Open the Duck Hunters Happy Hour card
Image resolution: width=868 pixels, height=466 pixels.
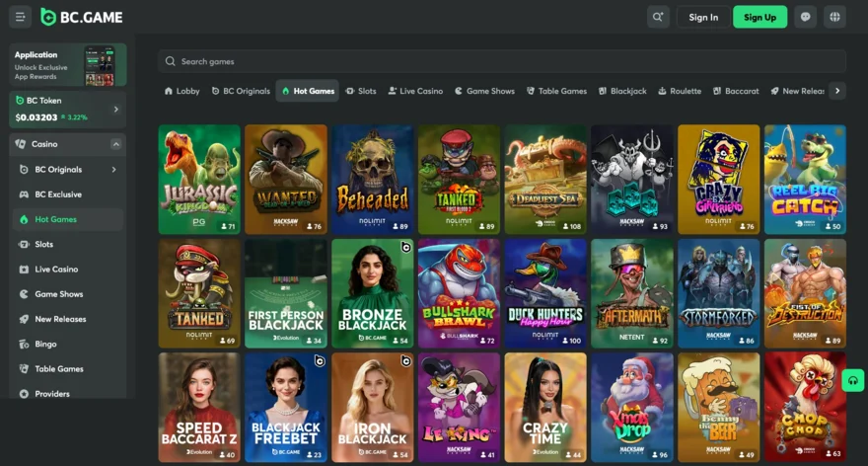pyautogui.click(x=545, y=293)
